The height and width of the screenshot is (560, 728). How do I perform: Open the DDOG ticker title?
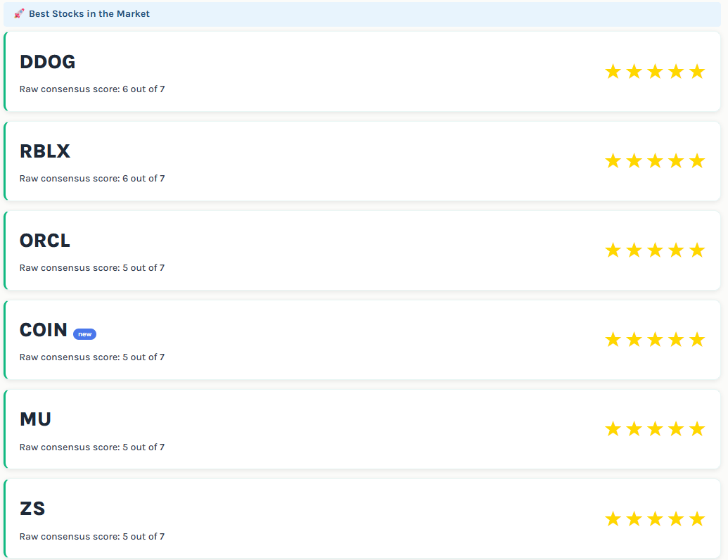coord(47,62)
